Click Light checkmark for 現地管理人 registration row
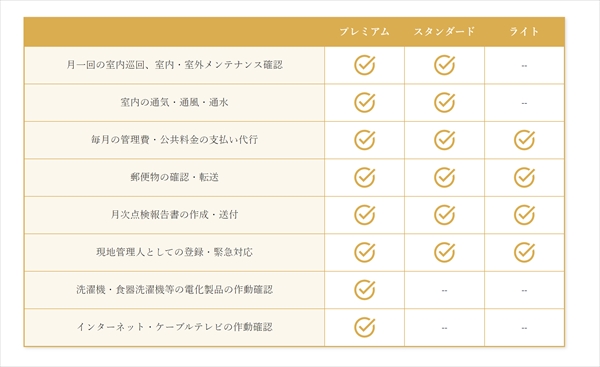The image size is (600, 367). pyautogui.click(x=524, y=252)
